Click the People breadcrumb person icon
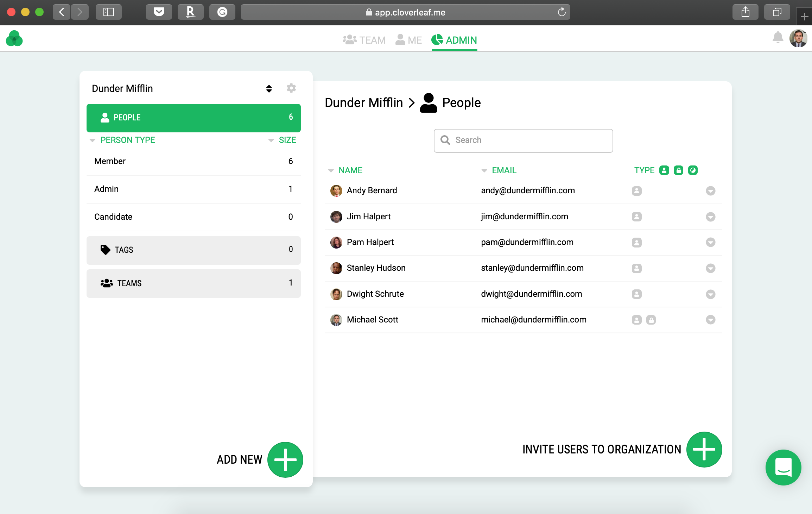 (x=429, y=103)
